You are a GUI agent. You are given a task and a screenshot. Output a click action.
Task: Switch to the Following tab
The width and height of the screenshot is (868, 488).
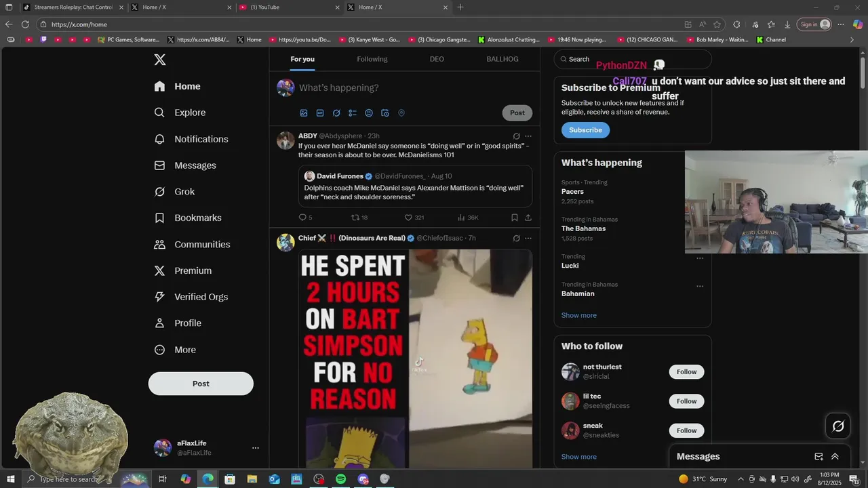(x=372, y=59)
